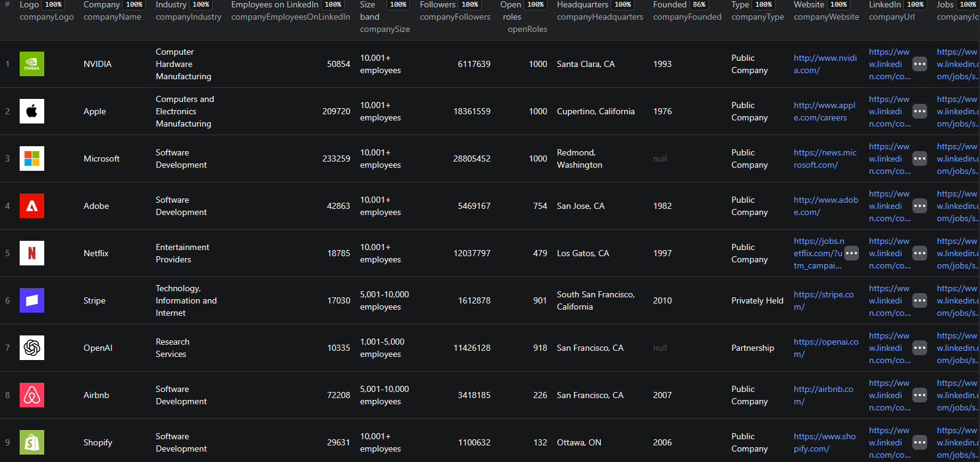Open the news.microsoft.com link

coord(825,159)
